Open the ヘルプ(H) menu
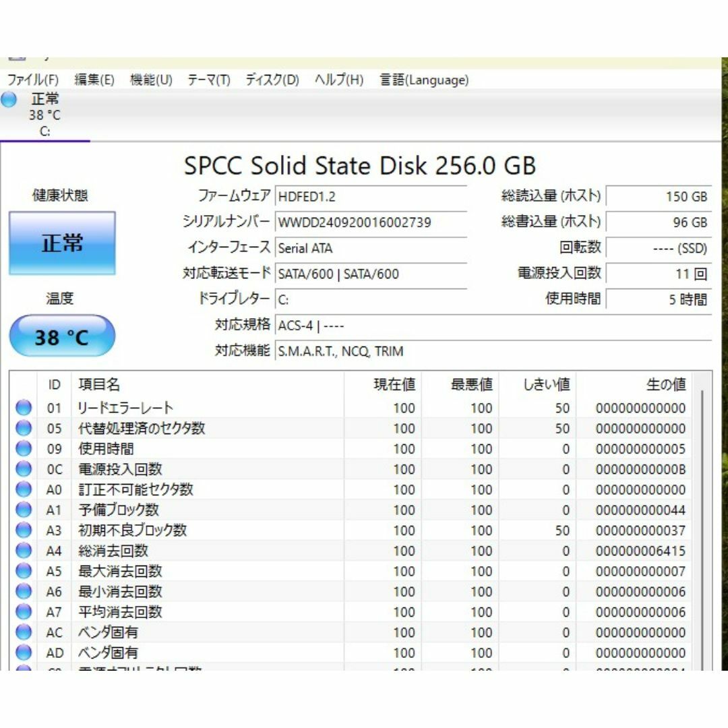The image size is (728, 728). click(x=339, y=80)
